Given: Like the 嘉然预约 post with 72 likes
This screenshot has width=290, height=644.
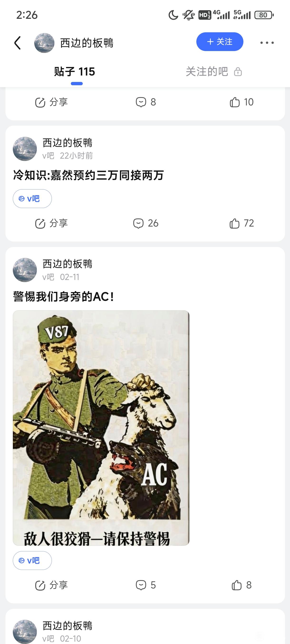Looking at the screenshot, I should pos(242,223).
